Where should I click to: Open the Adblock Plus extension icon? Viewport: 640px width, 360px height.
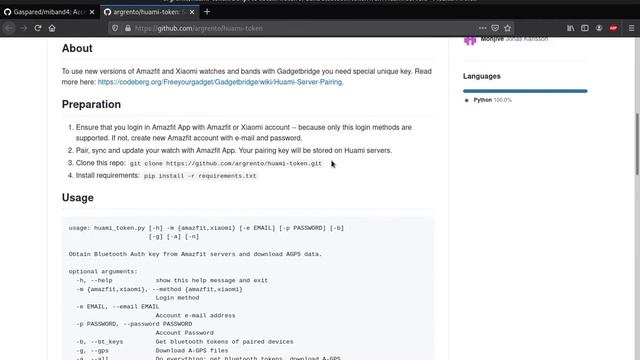(613, 28)
